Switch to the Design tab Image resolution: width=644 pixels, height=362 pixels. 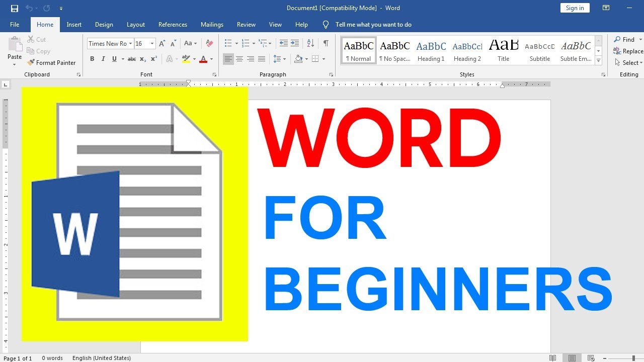pyautogui.click(x=104, y=25)
